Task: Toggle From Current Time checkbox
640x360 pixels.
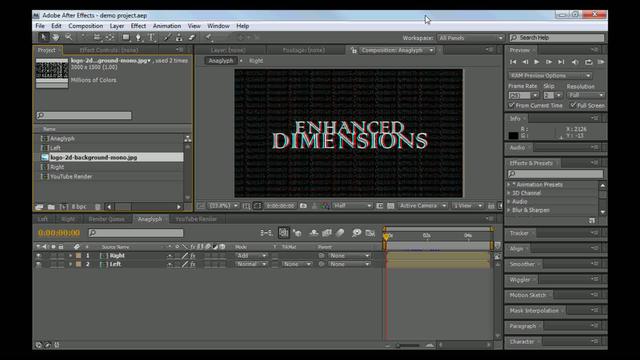Action: pyautogui.click(x=511, y=105)
